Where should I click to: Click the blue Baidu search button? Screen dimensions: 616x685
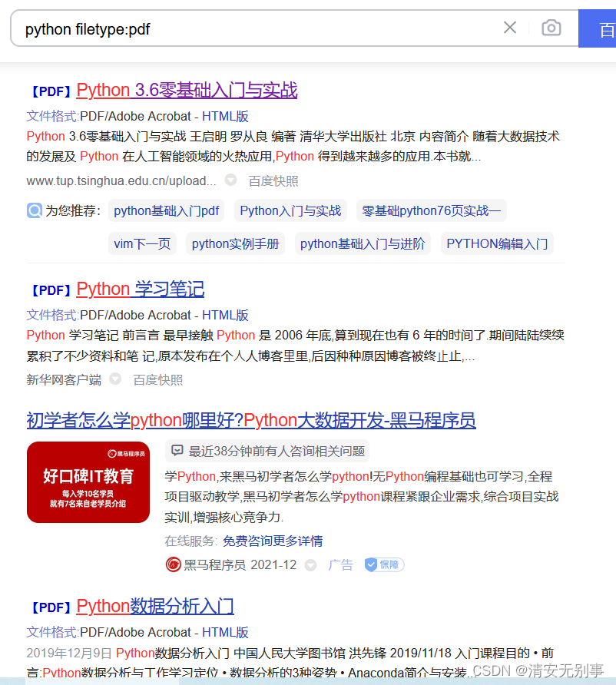598,28
